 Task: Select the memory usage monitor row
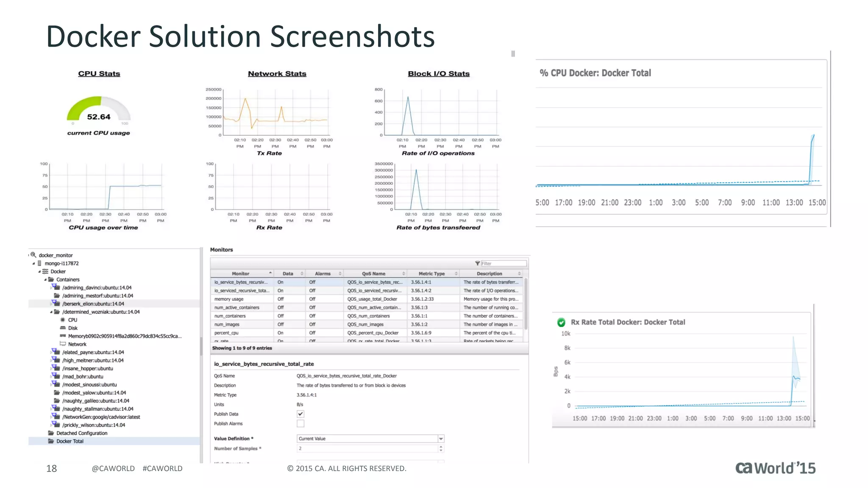(367, 299)
